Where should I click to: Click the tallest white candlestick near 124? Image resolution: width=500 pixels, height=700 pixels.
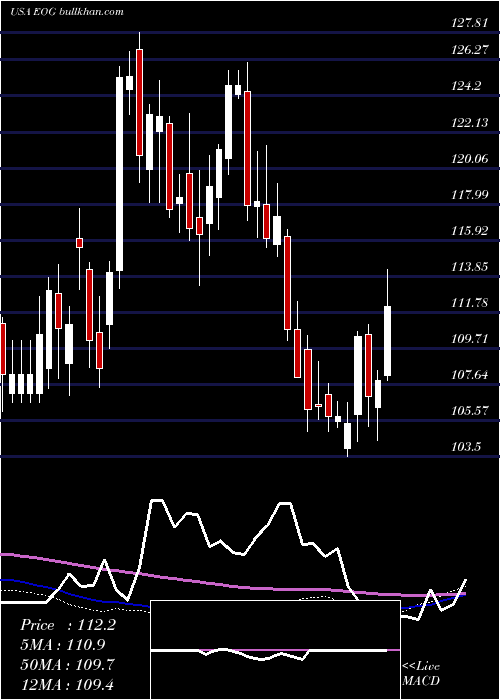[x=120, y=174]
